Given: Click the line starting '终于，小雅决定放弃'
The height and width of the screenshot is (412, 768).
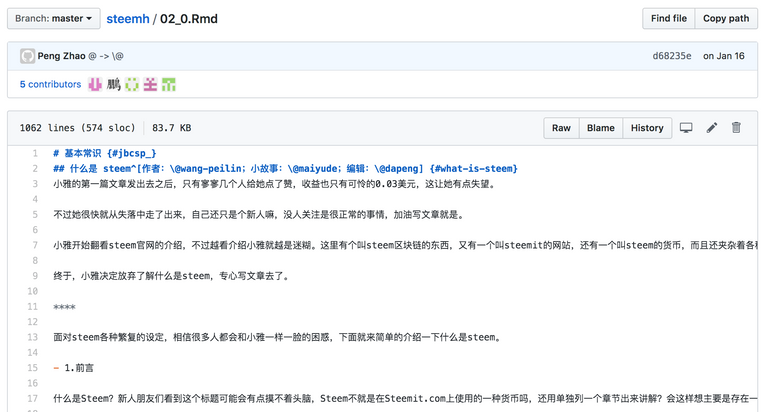Looking at the screenshot, I should [172, 276].
